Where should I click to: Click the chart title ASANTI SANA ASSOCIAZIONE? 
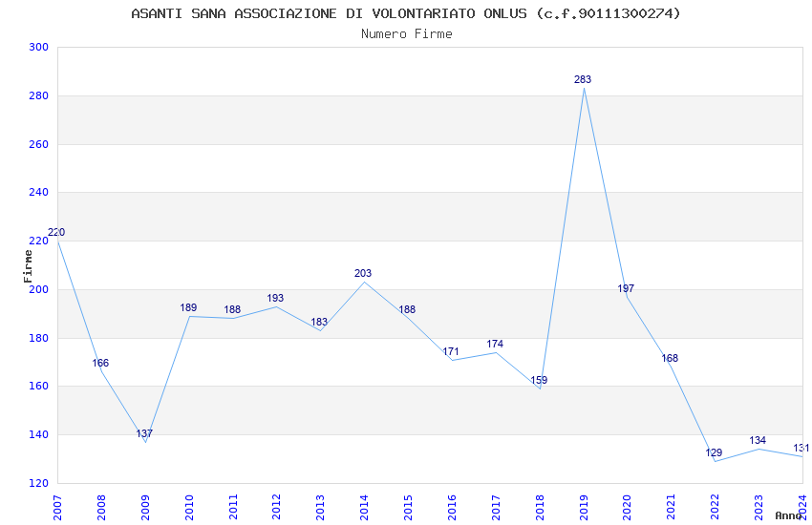tap(405, 13)
